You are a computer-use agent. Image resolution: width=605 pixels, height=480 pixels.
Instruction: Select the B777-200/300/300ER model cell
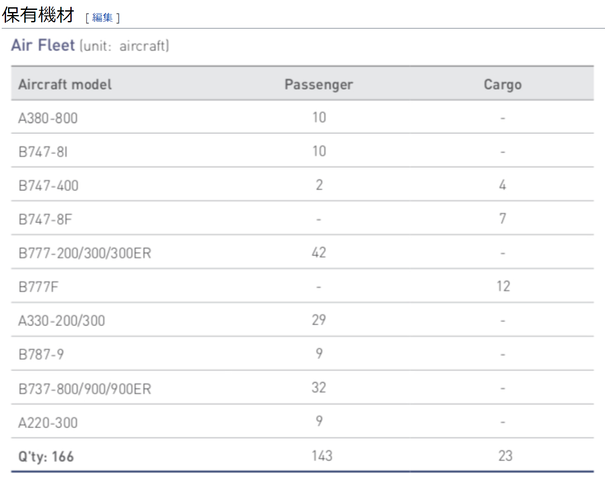[x=84, y=253]
